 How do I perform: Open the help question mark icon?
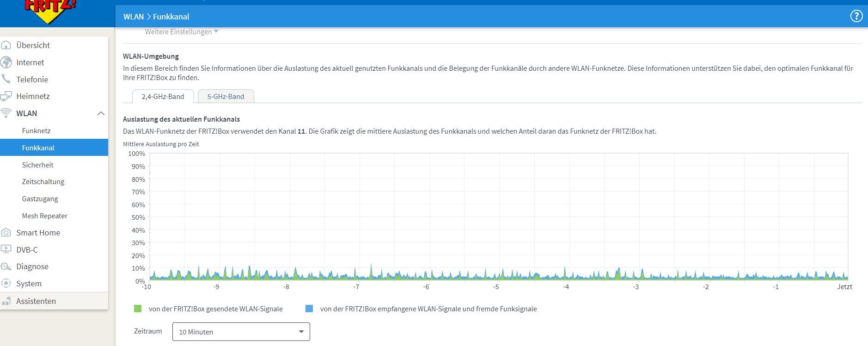coord(856,16)
